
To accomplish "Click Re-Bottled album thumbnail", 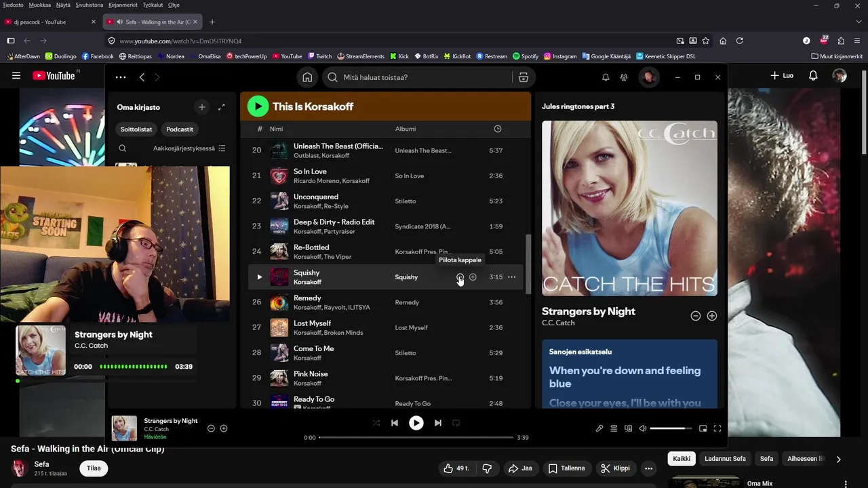I will click(279, 251).
